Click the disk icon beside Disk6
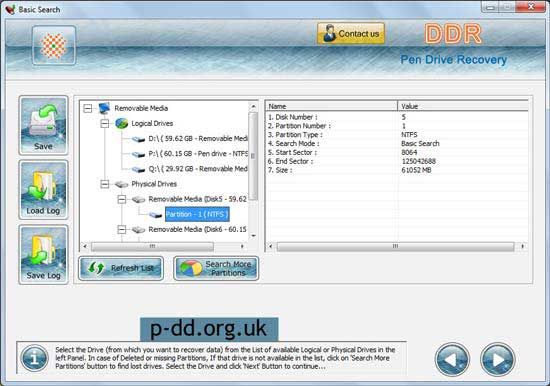550x386 pixels. (139, 230)
